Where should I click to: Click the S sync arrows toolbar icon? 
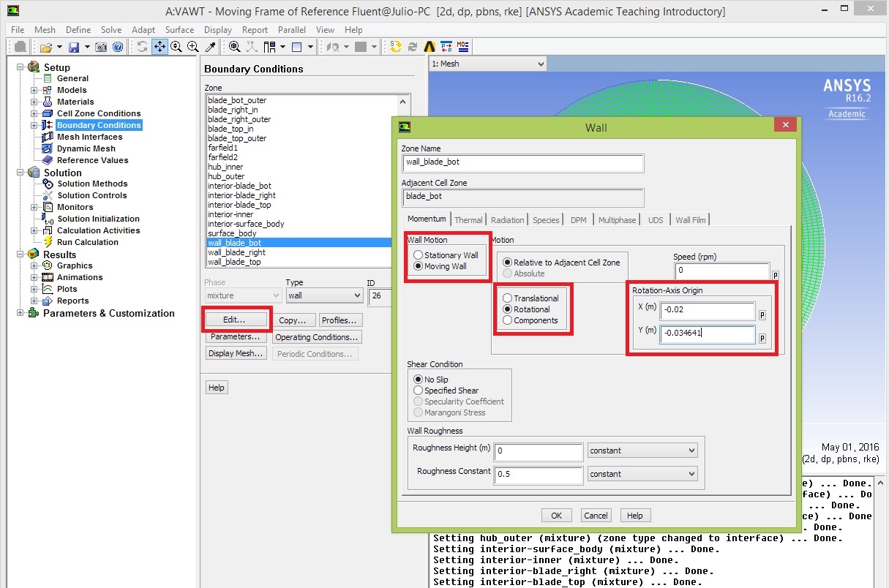click(x=396, y=47)
